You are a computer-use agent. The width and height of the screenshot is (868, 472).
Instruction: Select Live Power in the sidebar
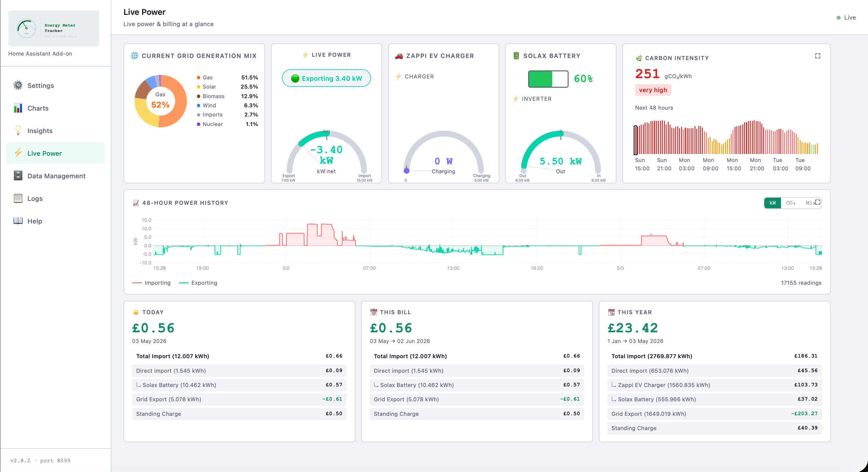55,153
